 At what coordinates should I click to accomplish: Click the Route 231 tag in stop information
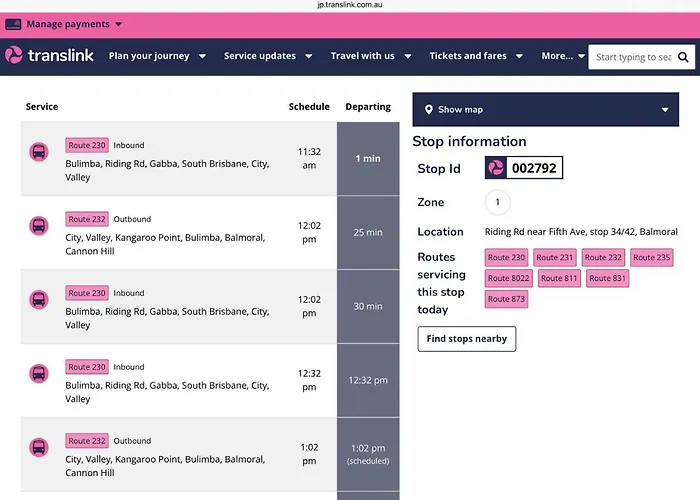pos(554,257)
